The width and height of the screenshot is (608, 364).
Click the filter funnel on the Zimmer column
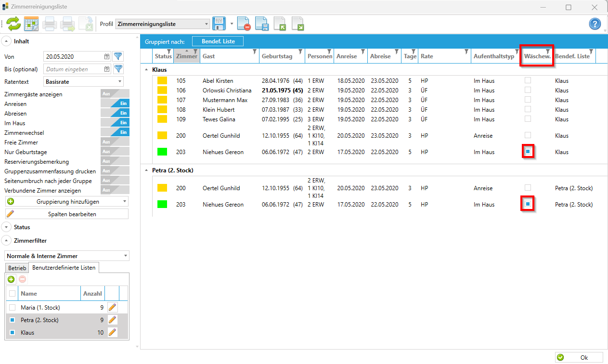click(195, 52)
